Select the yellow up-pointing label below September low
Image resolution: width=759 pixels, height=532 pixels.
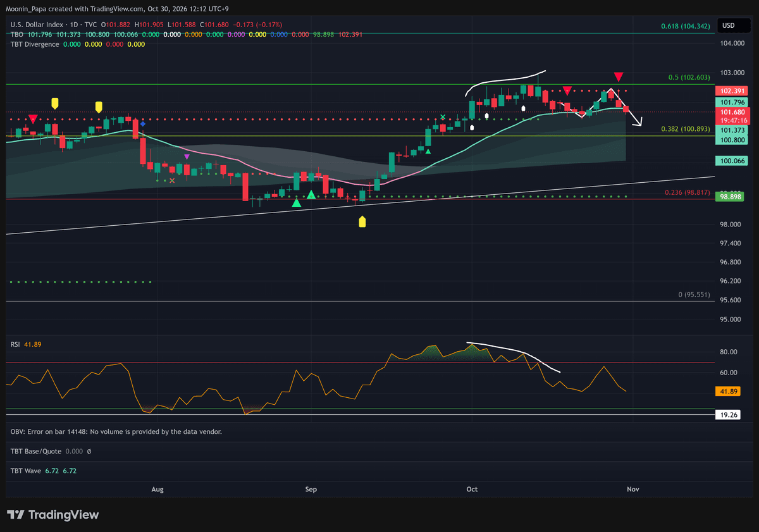[362, 221]
